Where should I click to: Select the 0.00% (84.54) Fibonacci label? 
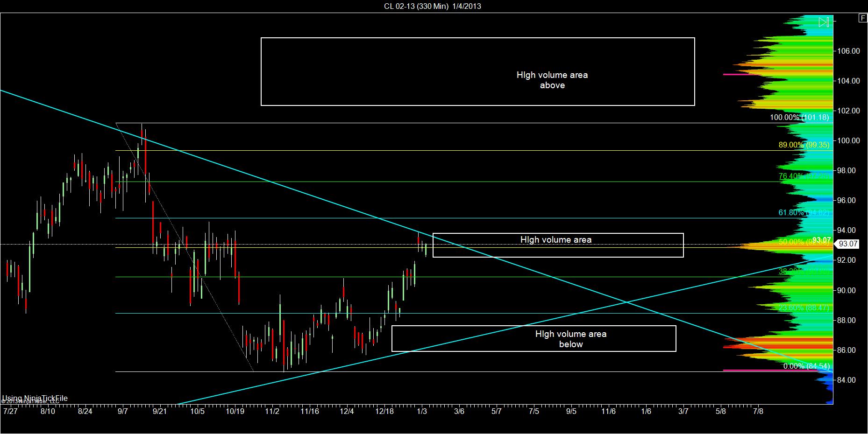806,366
